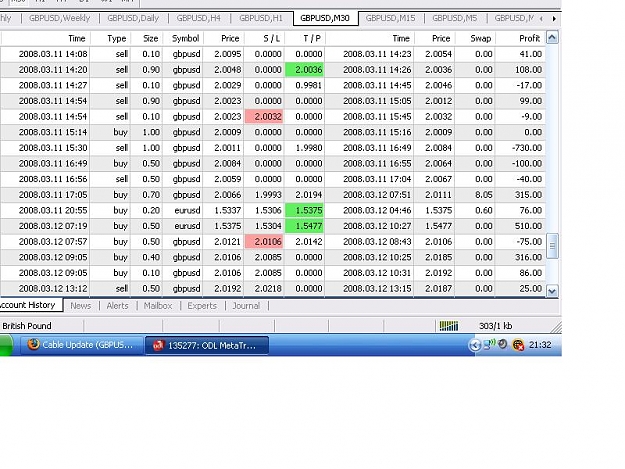
Task: Click the close time 2008.03.11 17:04
Action: click(x=377, y=179)
